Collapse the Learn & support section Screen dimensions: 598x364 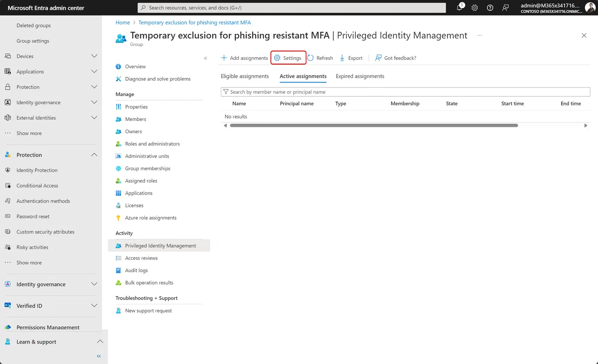point(100,342)
